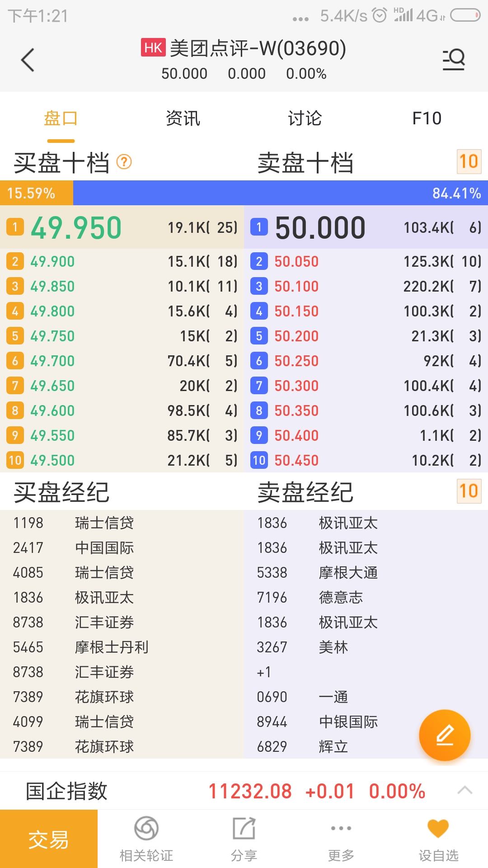The image size is (488, 868).
Task: Tap the 国企指数 value 11232.08
Action: 250,791
